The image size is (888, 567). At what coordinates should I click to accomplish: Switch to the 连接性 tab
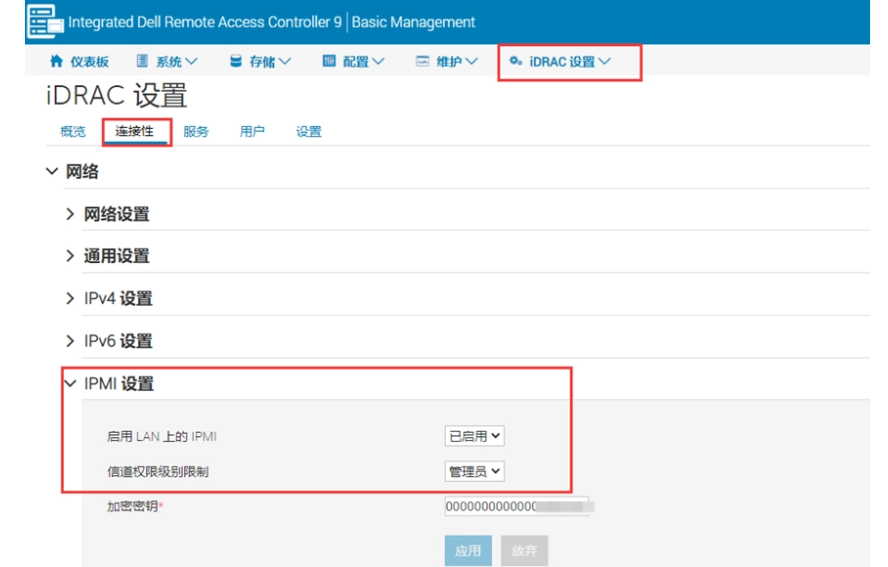click(135, 131)
